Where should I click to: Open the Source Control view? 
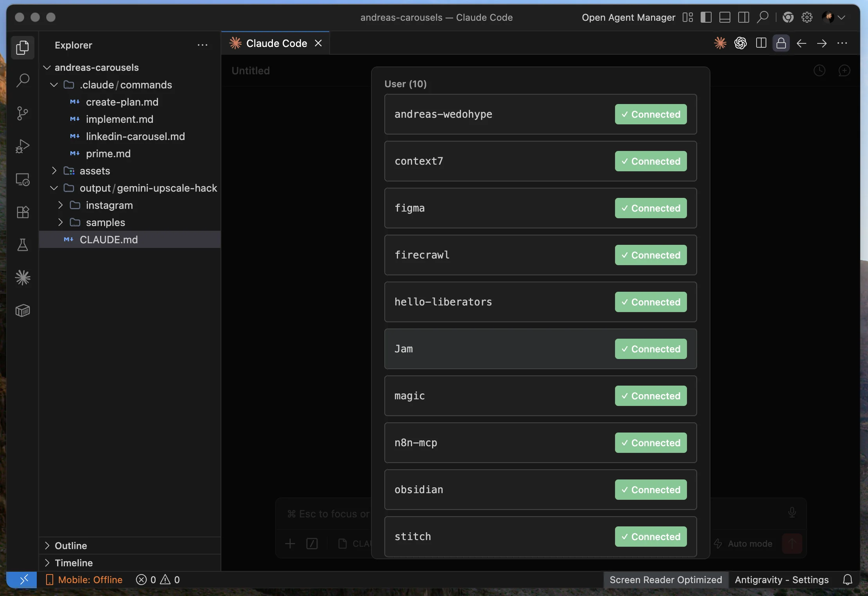(x=23, y=113)
